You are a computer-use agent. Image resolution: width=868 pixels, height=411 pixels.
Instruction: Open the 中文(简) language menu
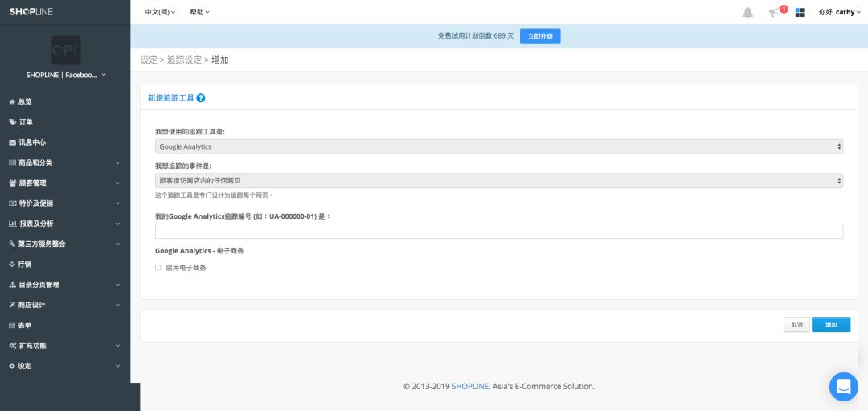pos(160,13)
